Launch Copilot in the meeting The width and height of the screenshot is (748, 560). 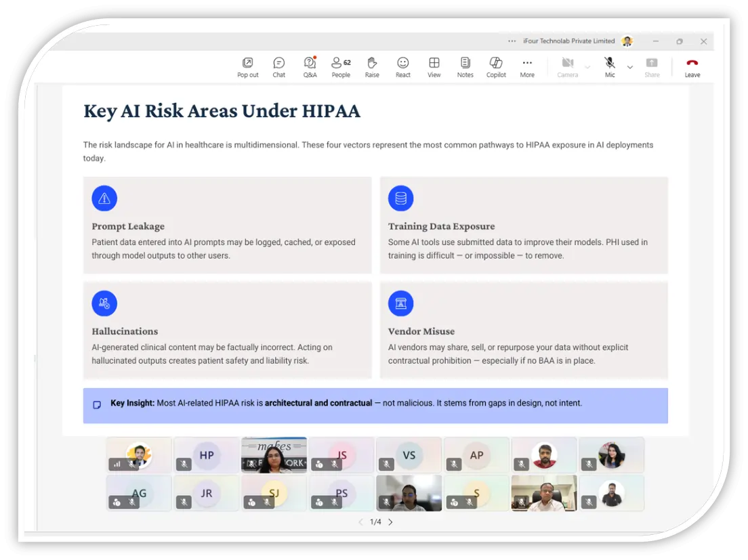(x=496, y=66)
